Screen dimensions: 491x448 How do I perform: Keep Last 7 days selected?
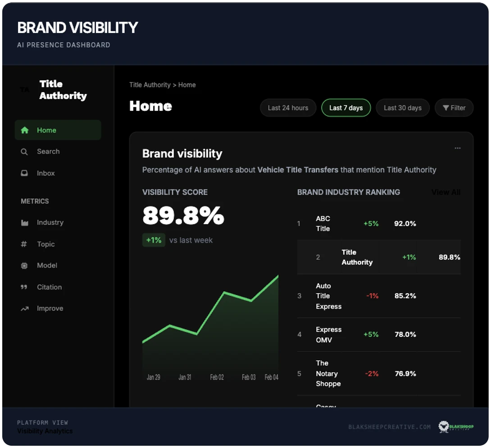tap(346, 108)
